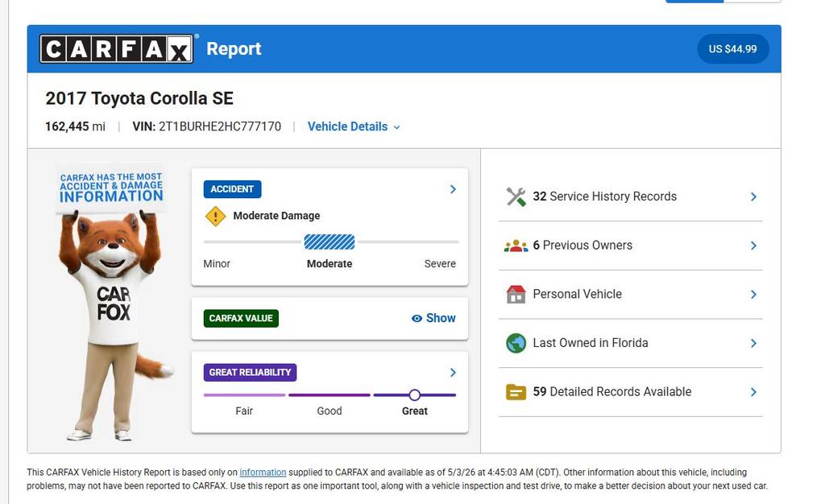Open chevron for 32 Service History Records
This screenshot has height=504, width=825.
(x=753, y=196)
